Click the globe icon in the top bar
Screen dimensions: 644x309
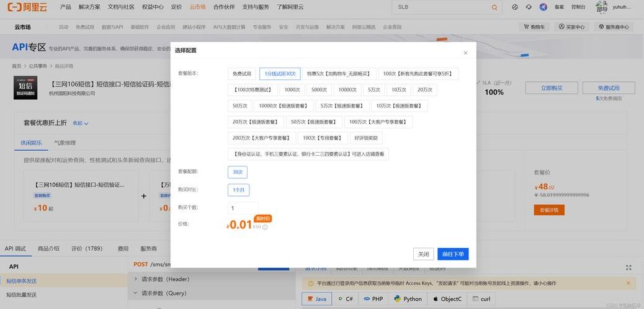click(515, 7)
